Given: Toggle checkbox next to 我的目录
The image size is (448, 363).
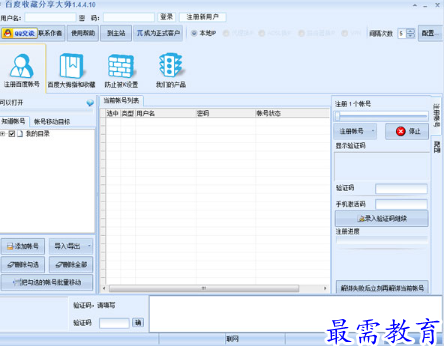Looking at the screenshot, I should (x=12, y=134).
